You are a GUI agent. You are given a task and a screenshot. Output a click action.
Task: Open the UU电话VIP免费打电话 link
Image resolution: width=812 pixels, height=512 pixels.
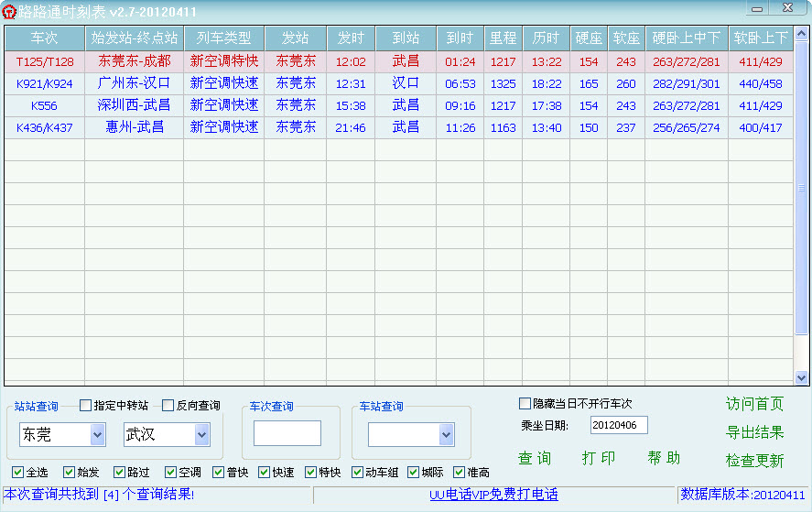pos(493,495)
